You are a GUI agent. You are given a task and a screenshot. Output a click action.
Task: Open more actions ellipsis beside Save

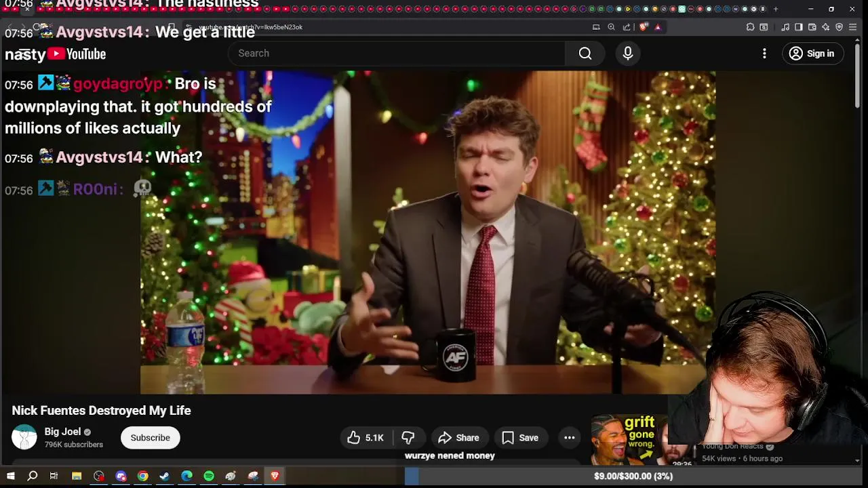(570, 438)
